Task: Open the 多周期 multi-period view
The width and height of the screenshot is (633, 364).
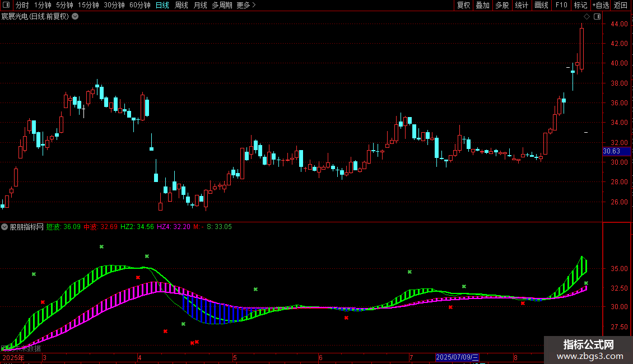Action: click(222, 5)
